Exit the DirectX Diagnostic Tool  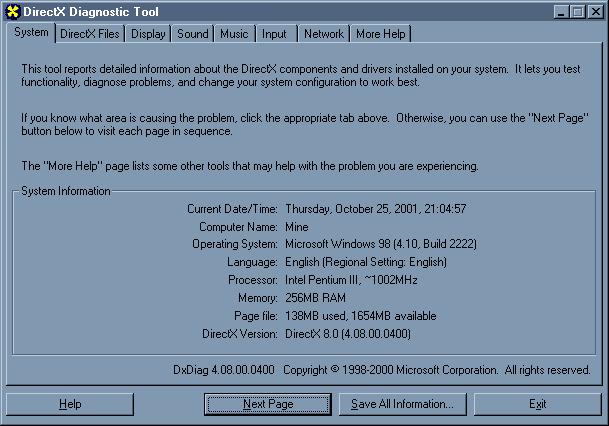tap(538, 404)
